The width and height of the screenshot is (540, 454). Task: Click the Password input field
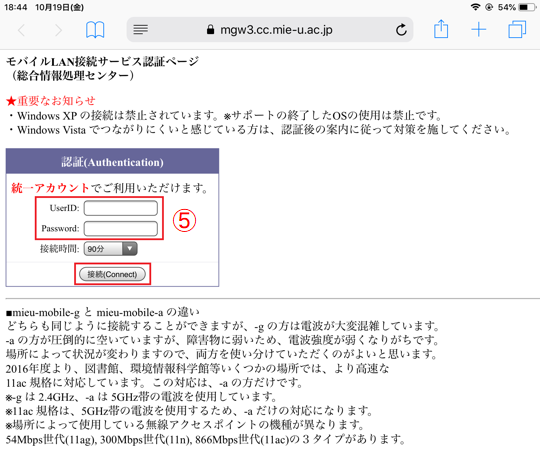tap(121, 228)
